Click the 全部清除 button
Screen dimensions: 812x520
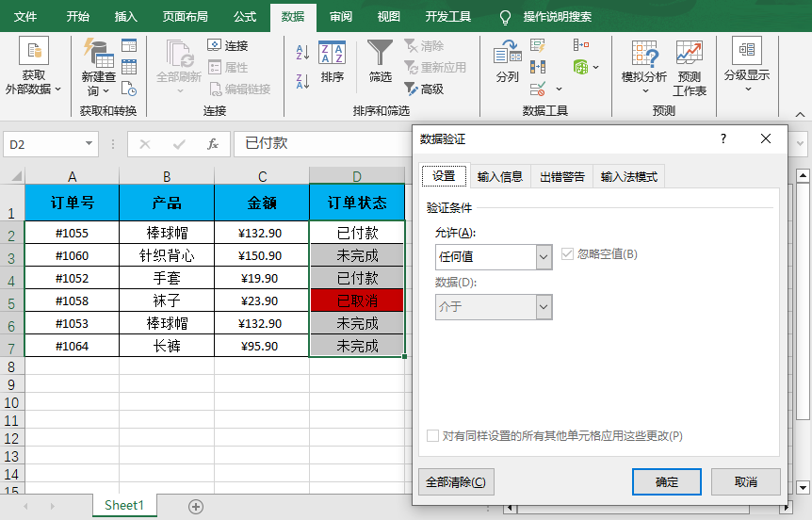[456, 482]
